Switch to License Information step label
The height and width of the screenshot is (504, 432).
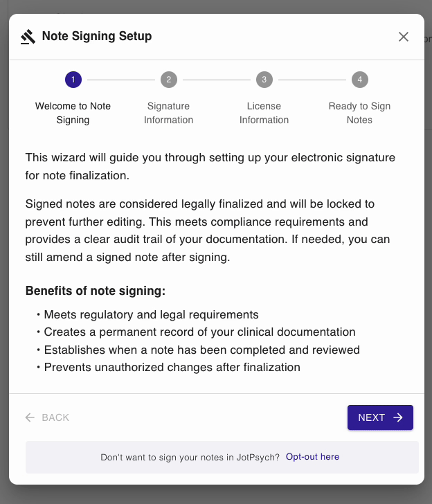point(264,113)
